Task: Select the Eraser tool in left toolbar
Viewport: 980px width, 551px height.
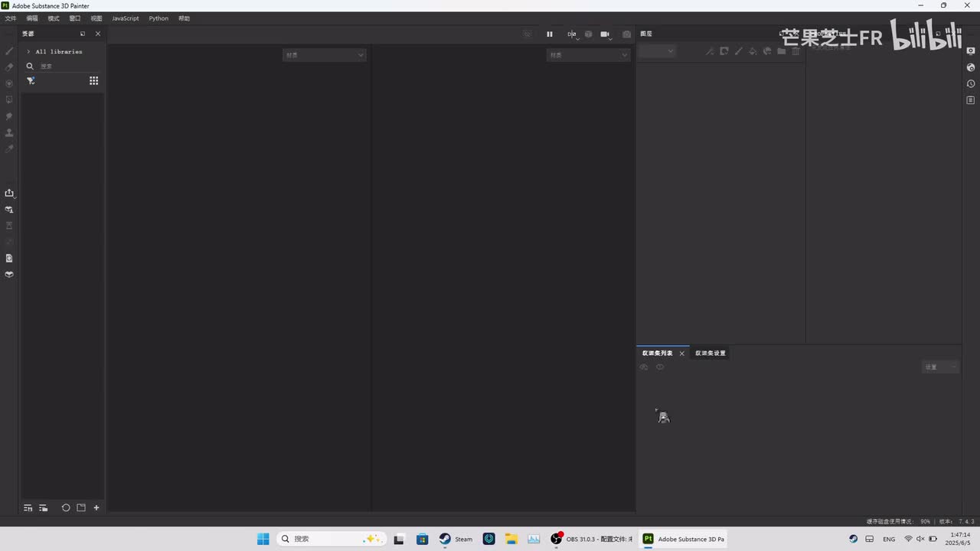Action: [x=9, y=67]
